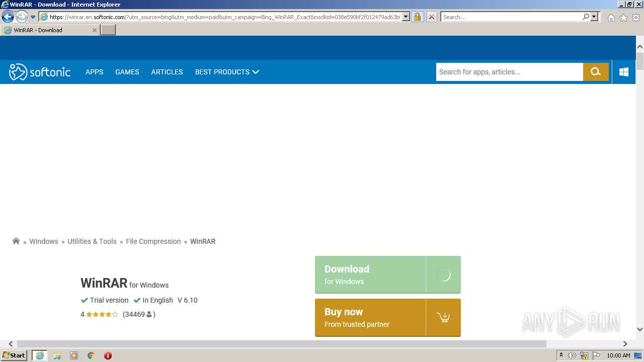Image resolution: width=644 pixels, height=362 pixels.
Task: Click page vertical scrollbar down arrow
Action: 639,329
